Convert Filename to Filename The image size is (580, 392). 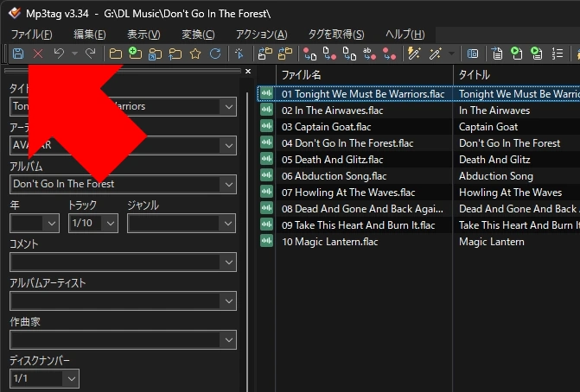(x=349, y=54)
